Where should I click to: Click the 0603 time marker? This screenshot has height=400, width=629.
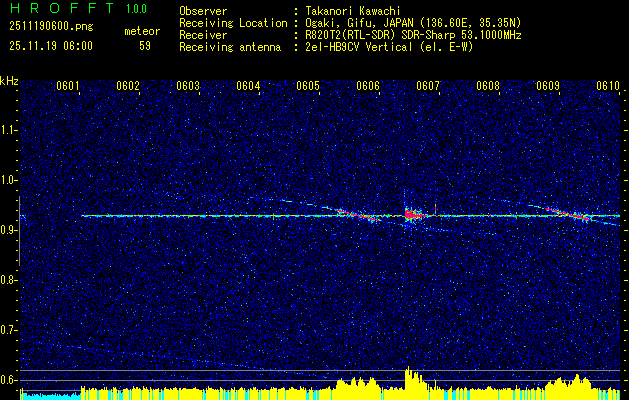point(188,86)
